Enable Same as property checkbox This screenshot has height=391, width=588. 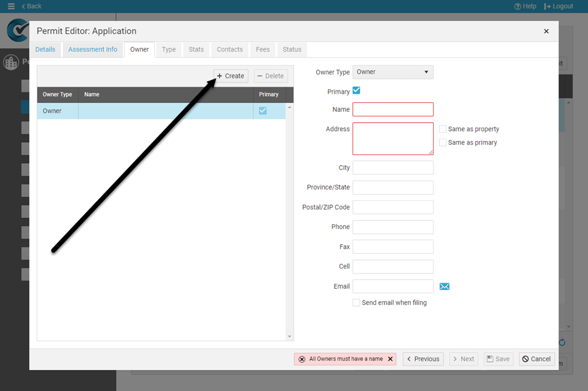pos(443,129)
